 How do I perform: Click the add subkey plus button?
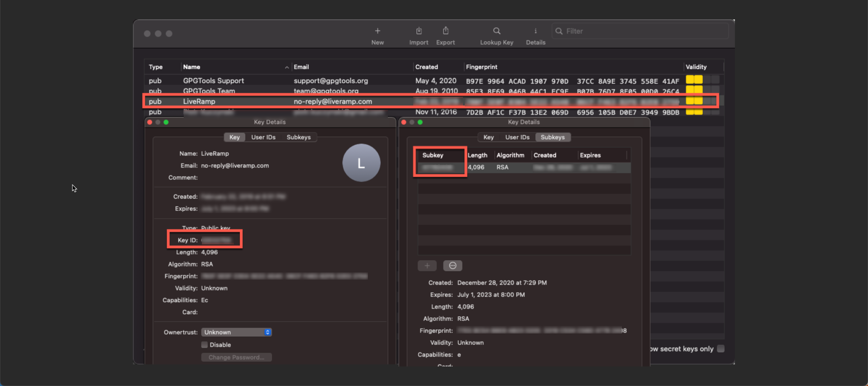[427, 266]
